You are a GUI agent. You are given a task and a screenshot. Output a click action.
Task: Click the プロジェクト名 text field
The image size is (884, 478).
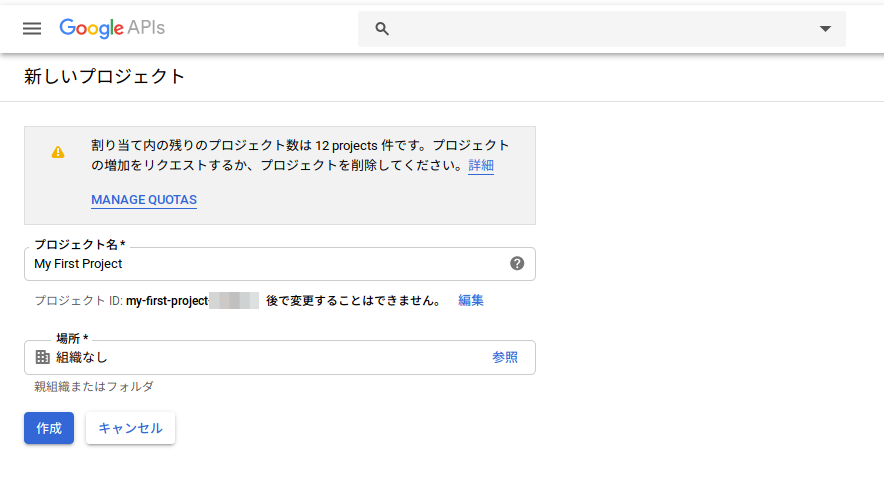coord(270,264)
